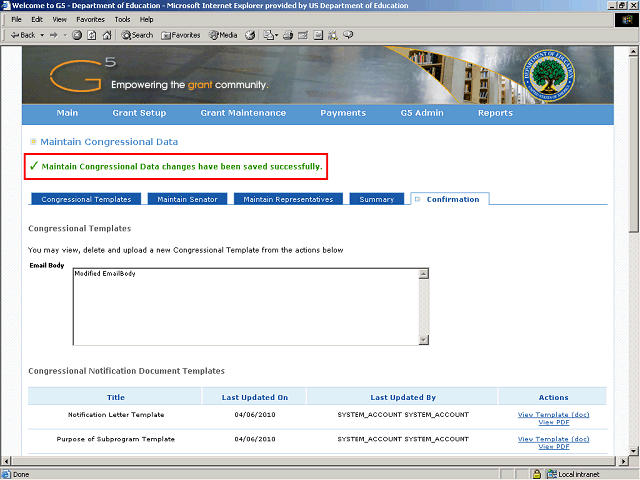
Task: Sort by Last Updated On column header
Action: point(255,397)
